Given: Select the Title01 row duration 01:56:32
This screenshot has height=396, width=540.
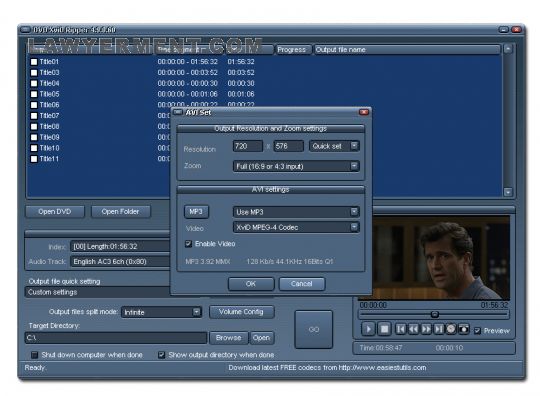Looking at the screenshot, I should click(241, 62).
